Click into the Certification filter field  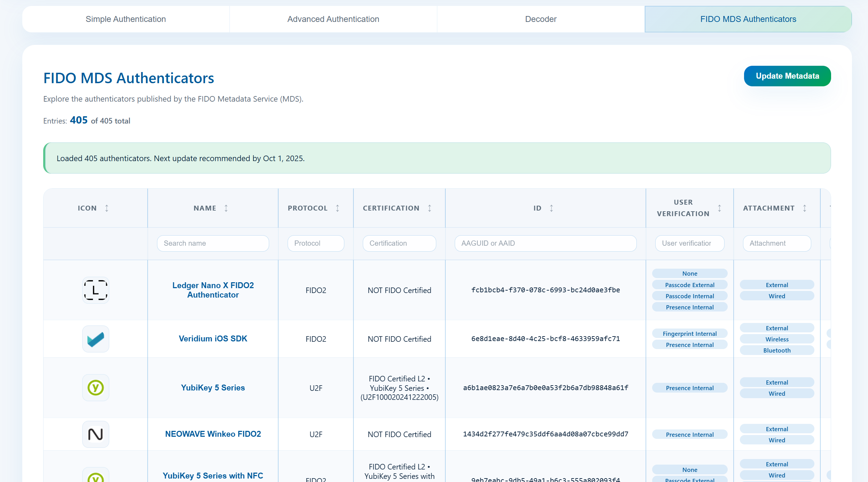(399, 243)
